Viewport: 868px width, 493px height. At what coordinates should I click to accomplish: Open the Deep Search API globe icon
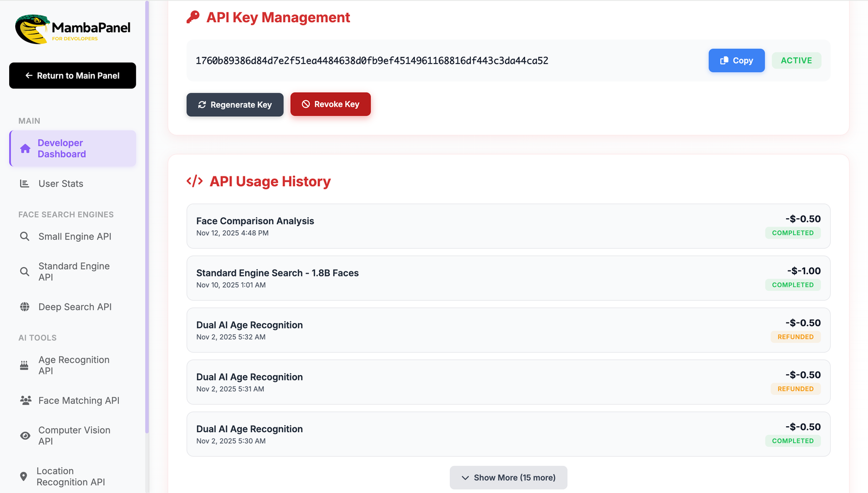24,307
